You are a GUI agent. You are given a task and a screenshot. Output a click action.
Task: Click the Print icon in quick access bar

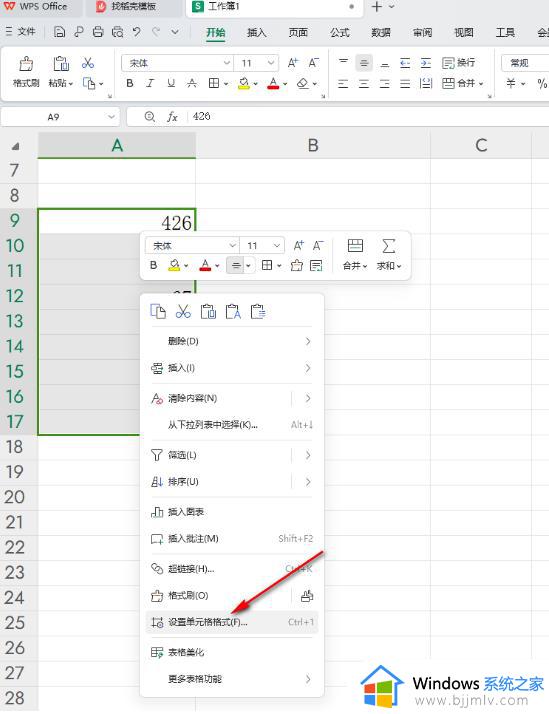point(98,32)
